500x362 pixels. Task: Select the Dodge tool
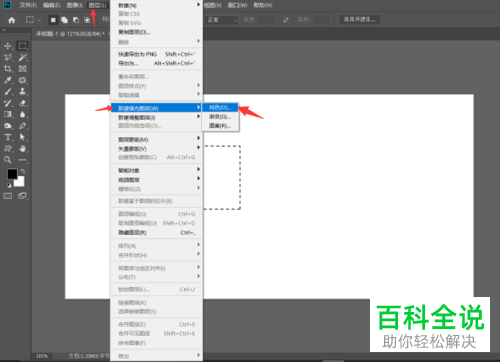coord(8,126)
